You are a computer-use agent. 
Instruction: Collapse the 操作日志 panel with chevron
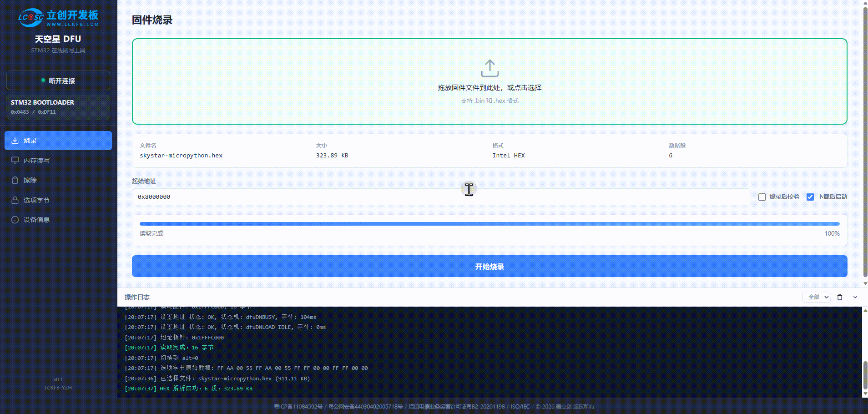855,297
